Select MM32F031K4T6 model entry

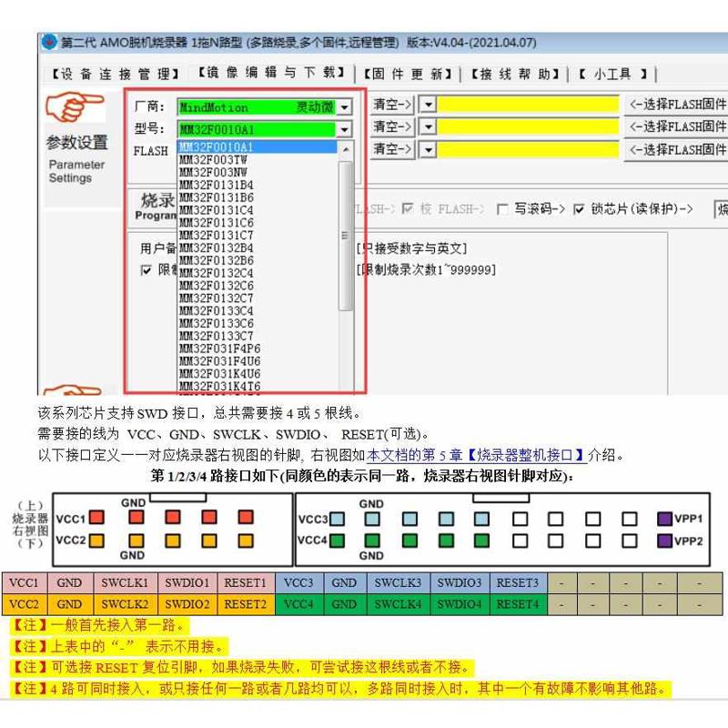click(258, 385)
